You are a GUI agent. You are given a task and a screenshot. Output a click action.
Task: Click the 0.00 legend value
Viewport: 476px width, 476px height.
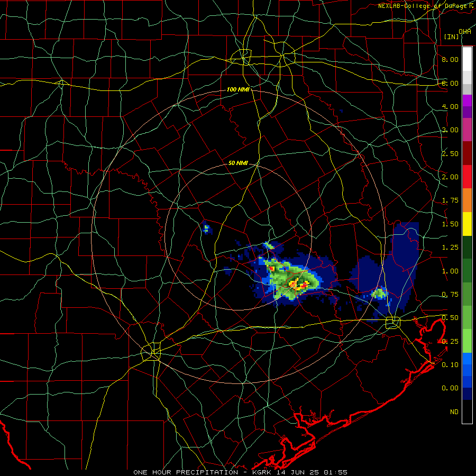tap(450, 388)
